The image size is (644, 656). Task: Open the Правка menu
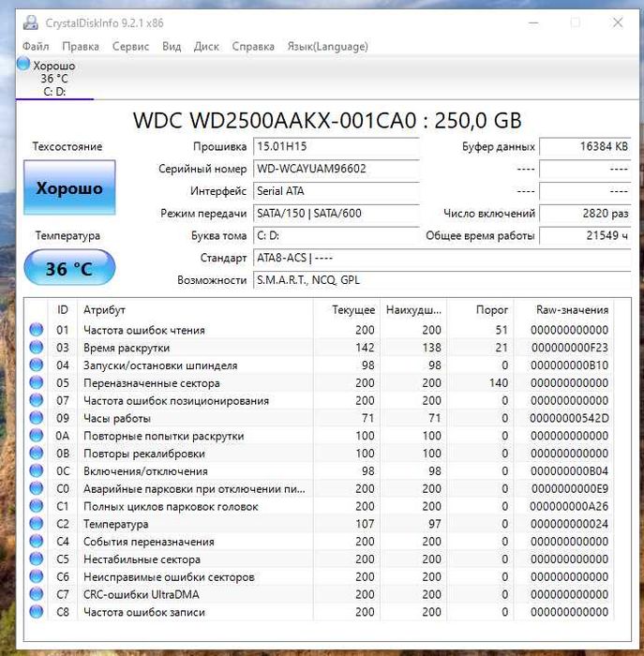coord(81,46)
